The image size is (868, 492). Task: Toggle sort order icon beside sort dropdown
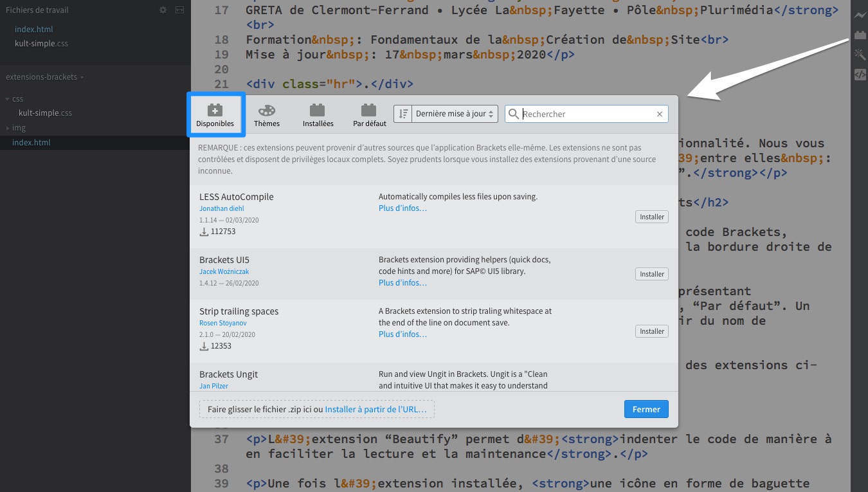pyautogui.click(x=403, y=114)
